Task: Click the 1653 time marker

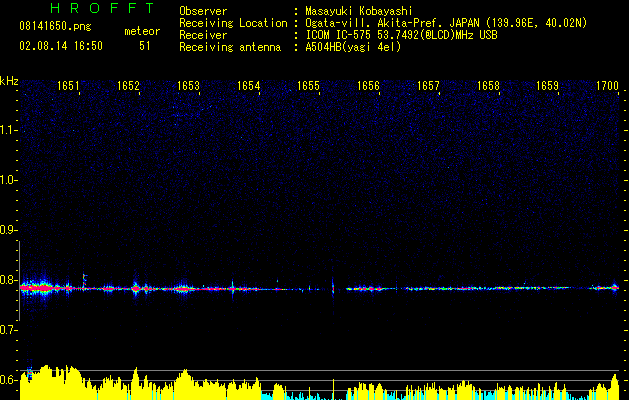Action: coord(189,86)
